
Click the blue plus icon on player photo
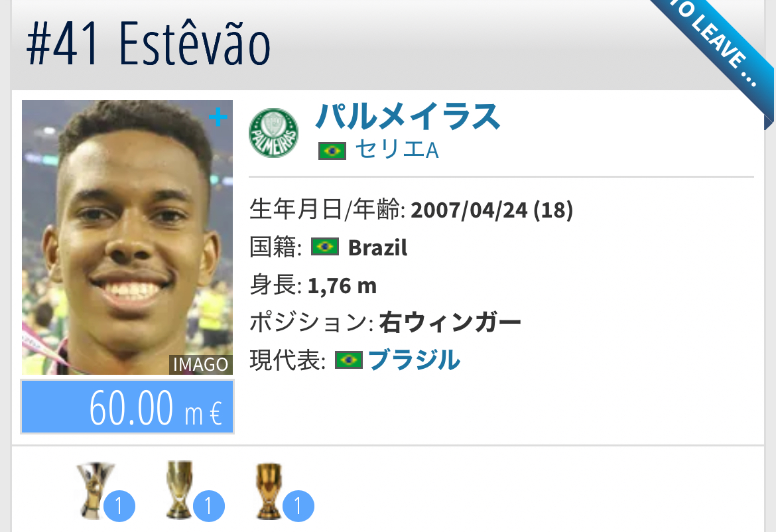pyautogui.click(x=218, y=117)
